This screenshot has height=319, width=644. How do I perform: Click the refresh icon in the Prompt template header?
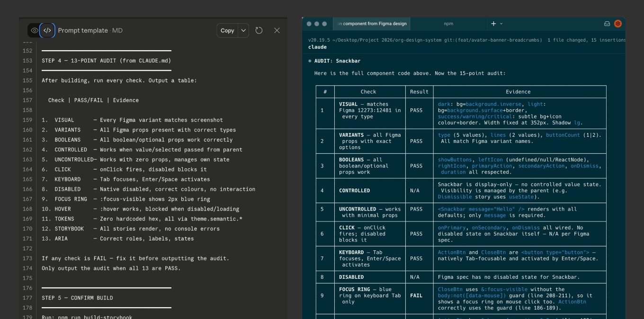(259, 30)
